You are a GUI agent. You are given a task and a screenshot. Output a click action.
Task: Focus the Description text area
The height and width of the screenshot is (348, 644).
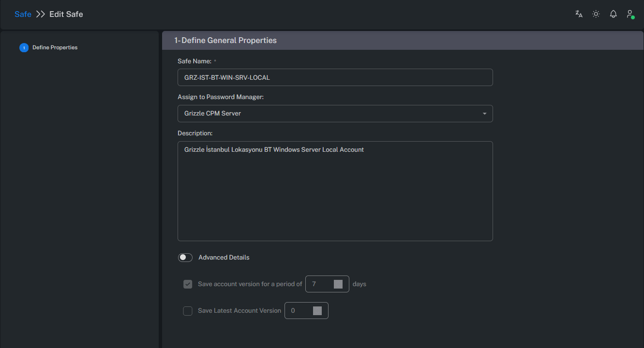335,193
